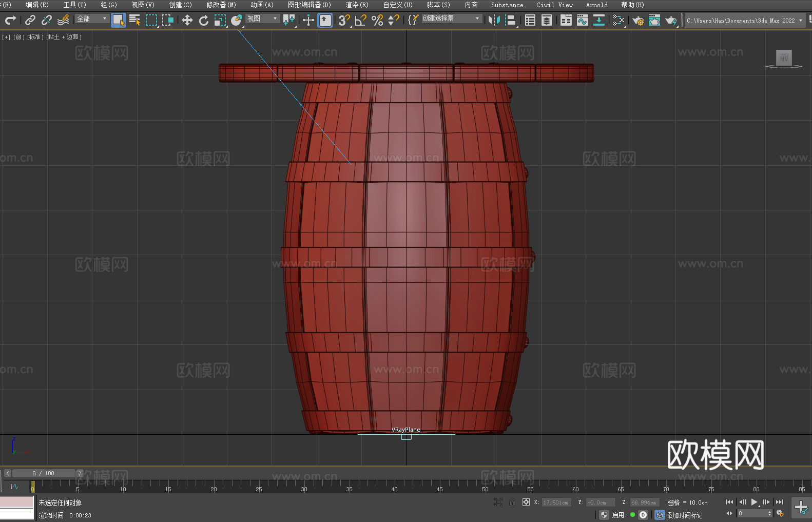Open the Mirror tool
This screenshot has height=522, width=812.
[x=494, y=21]
